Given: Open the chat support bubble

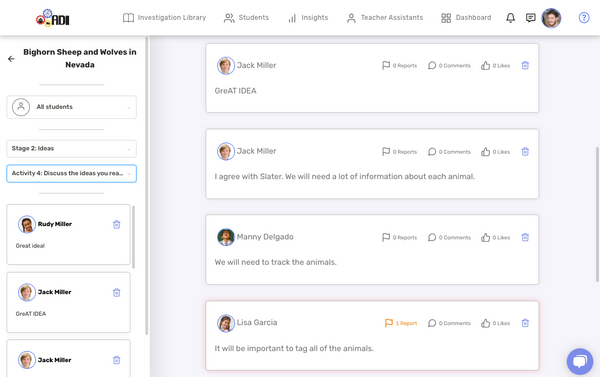Looking at the screenshot, I should point(580,361).
